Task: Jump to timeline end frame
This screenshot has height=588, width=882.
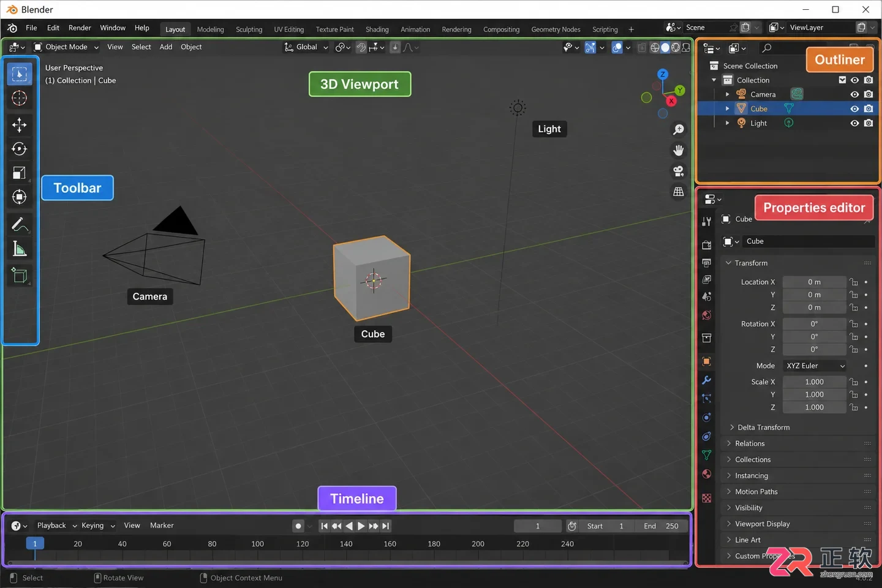Action: (x=385, y=526)
